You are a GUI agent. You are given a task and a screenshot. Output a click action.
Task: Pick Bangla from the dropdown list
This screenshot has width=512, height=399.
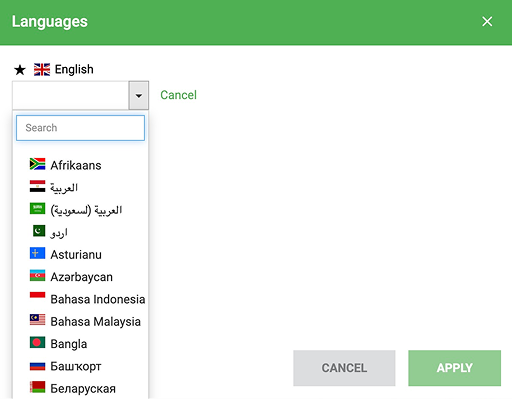69,344
